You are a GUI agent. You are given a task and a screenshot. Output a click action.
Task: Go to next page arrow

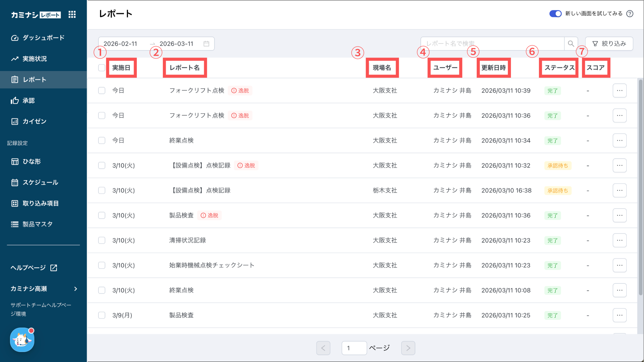coord(408,348)
